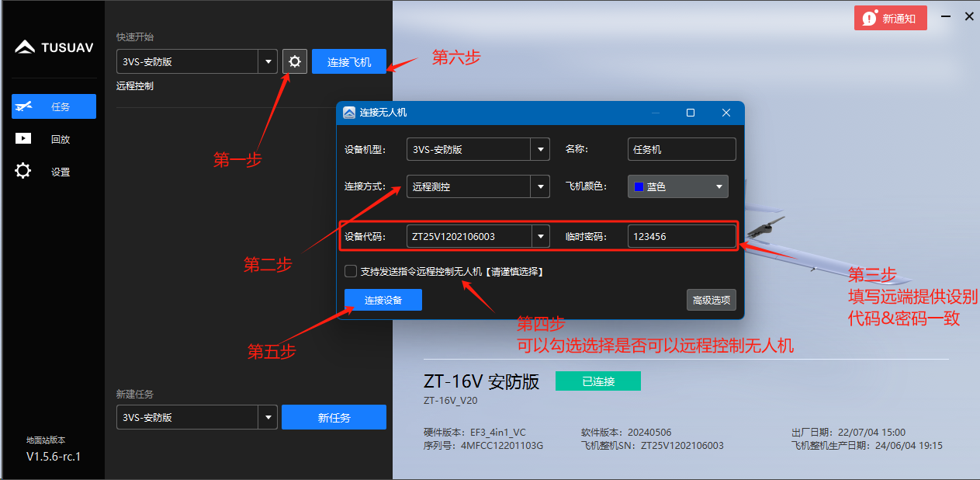980x480 pixels.
Task: Open the 设置 sidebar tab
Action: pyautogui.click(x=54, y=172)
